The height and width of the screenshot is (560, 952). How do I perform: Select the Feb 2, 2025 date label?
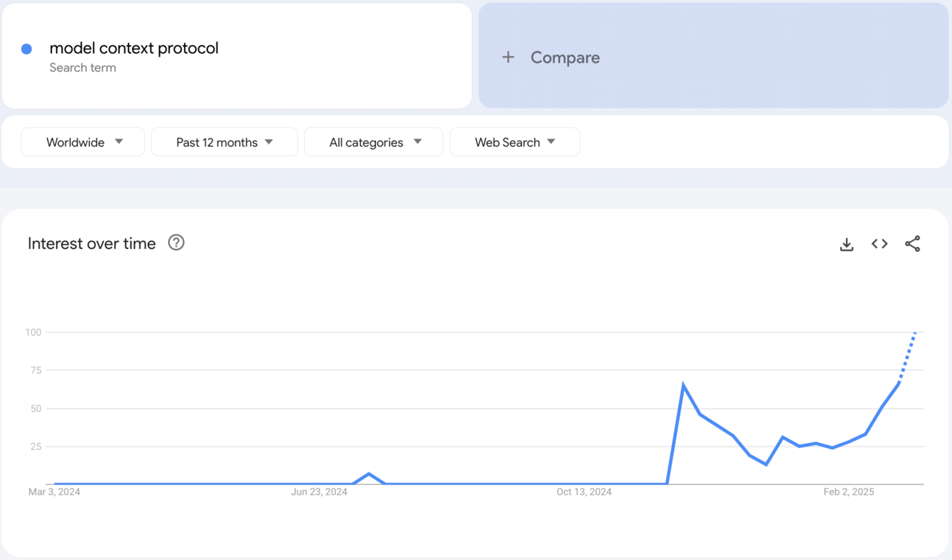pyautogui.click(x=848, y=492)
